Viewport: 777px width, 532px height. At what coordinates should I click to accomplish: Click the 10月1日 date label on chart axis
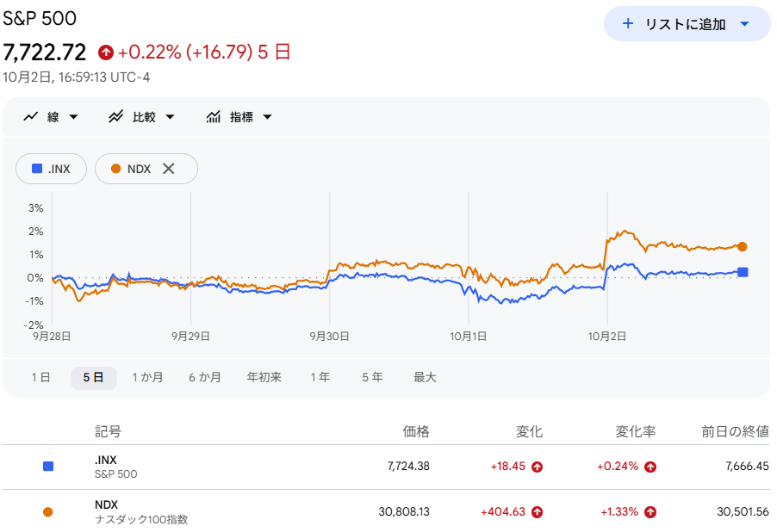[x=469, y=337]
